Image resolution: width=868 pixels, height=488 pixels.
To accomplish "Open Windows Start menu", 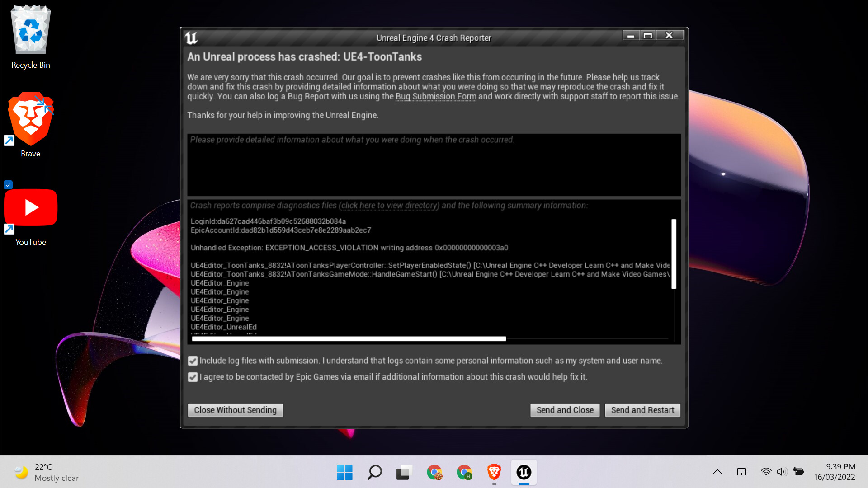I will tap(344, 472).
